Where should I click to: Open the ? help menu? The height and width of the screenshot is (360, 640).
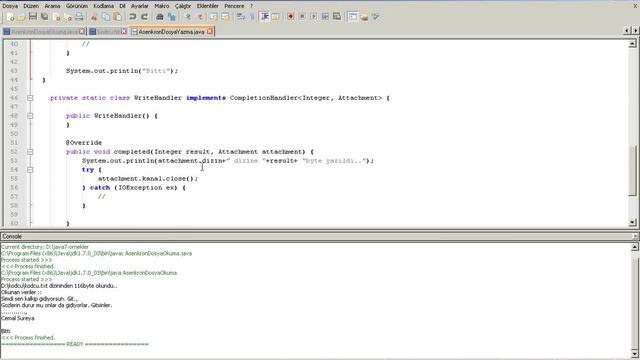tap(251, 6)
